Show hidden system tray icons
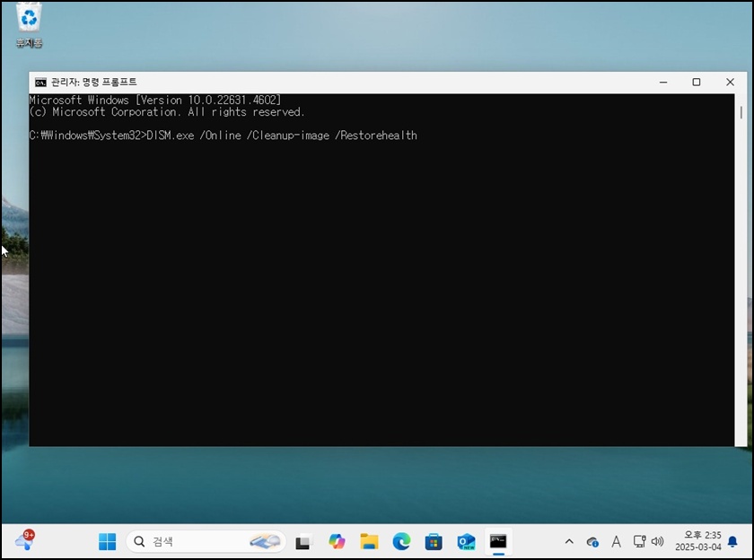Screen dimensions: 754x560 point(569,542)
